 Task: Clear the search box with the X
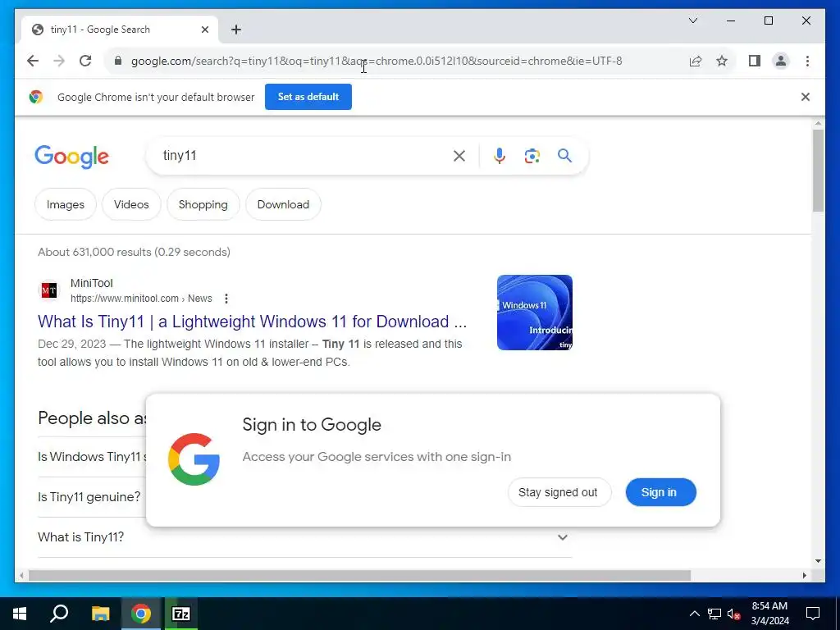[x=459, y=156]
